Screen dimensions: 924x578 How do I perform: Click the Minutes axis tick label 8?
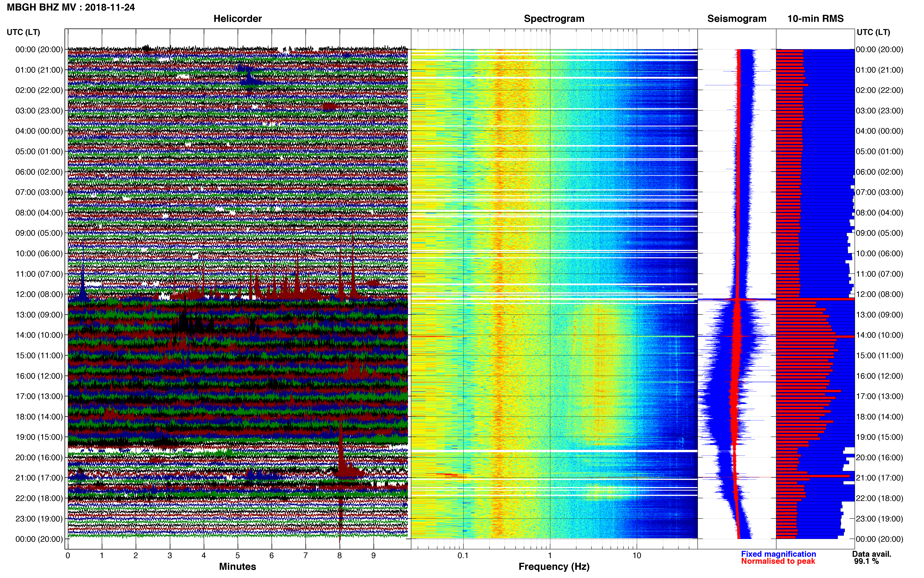click(x=340, y=555)
